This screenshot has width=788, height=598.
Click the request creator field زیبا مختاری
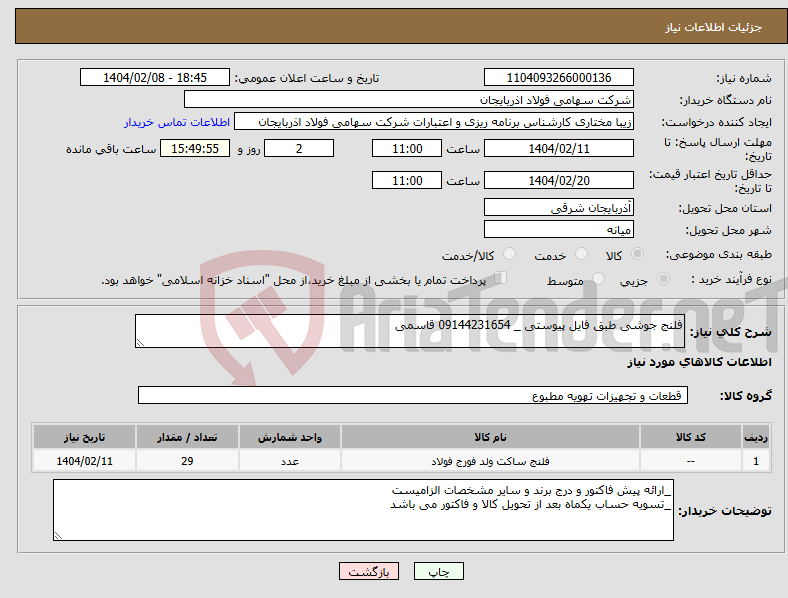(434, 122)
